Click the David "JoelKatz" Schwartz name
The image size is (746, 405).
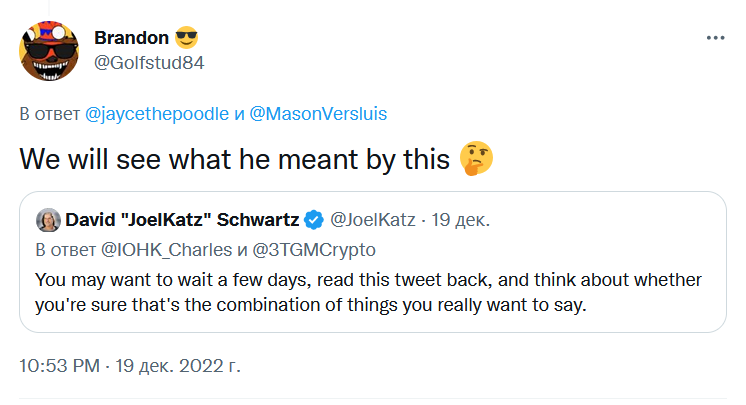tap(182, 219)
